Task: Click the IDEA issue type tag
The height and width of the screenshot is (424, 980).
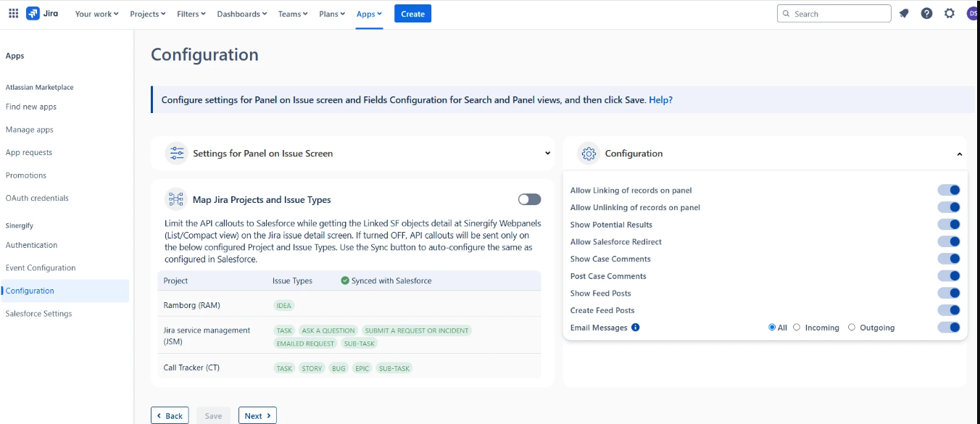Action: 284,306
